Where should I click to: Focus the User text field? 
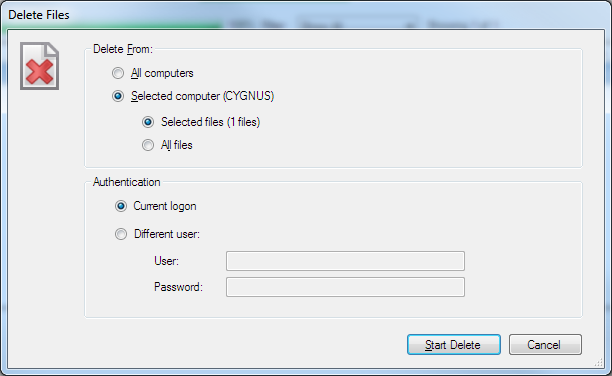(x=345, y=261)
